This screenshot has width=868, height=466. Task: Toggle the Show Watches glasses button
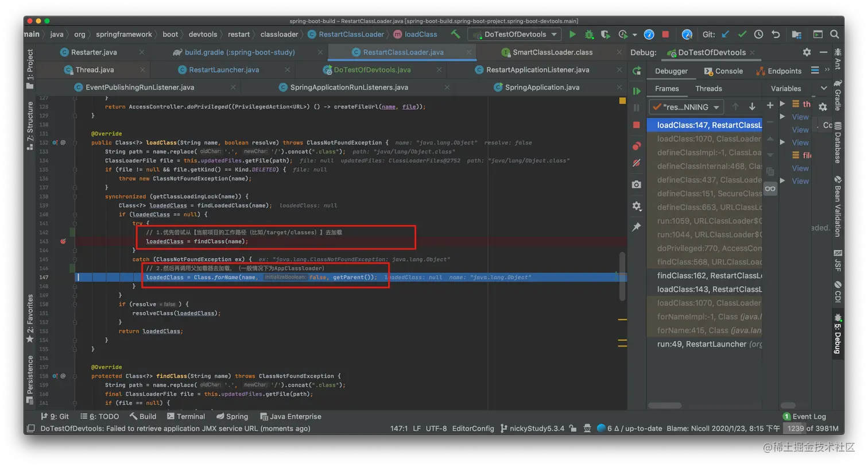(770, 188)
